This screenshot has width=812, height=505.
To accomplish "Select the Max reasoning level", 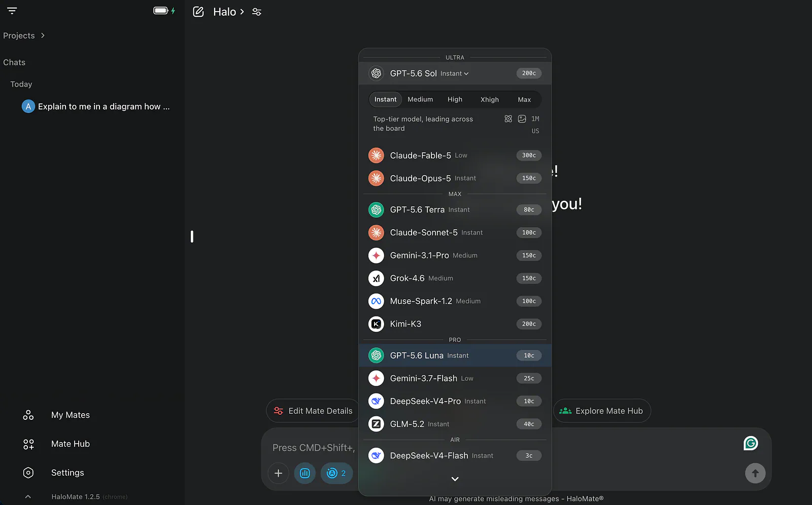I will tap(524, 99).
